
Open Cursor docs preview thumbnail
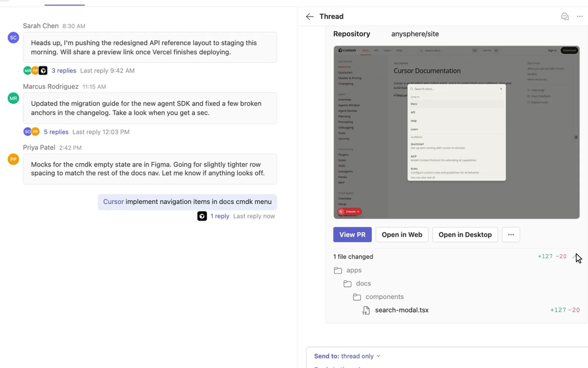pos(456,132)
